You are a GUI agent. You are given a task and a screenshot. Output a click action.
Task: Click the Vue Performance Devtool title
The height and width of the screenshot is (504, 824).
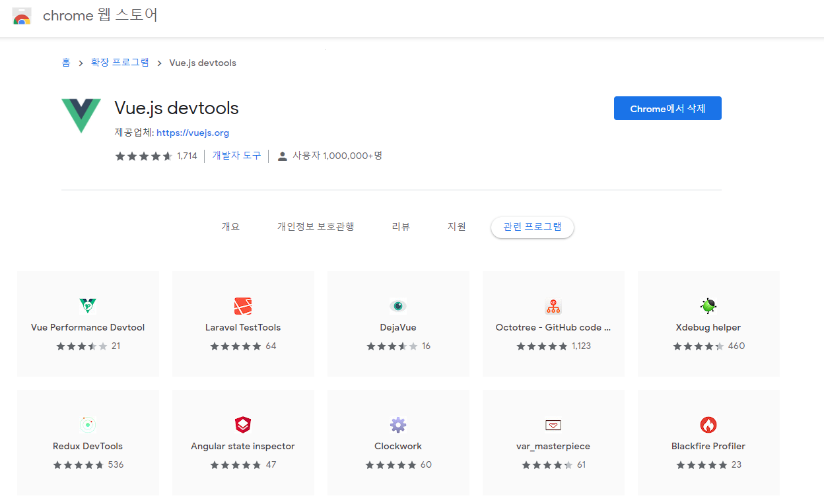click(88, 327)
